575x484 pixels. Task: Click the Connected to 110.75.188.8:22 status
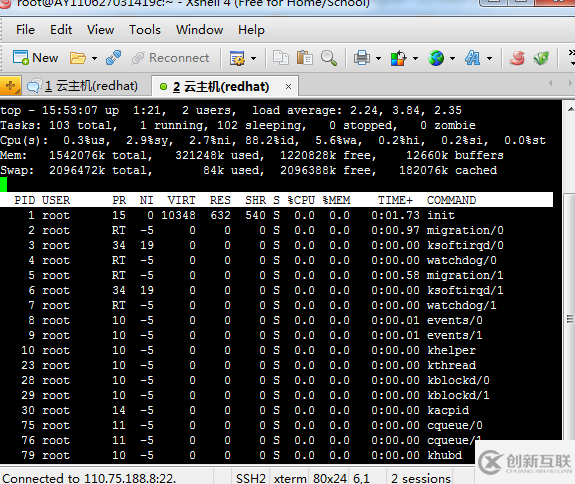tap(89, 478)
